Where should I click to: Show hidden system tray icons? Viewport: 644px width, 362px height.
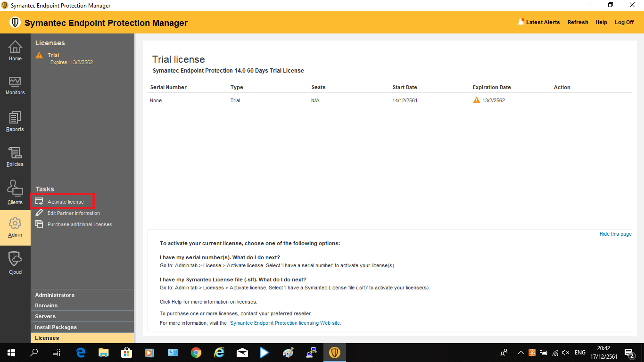click(520, 353)
